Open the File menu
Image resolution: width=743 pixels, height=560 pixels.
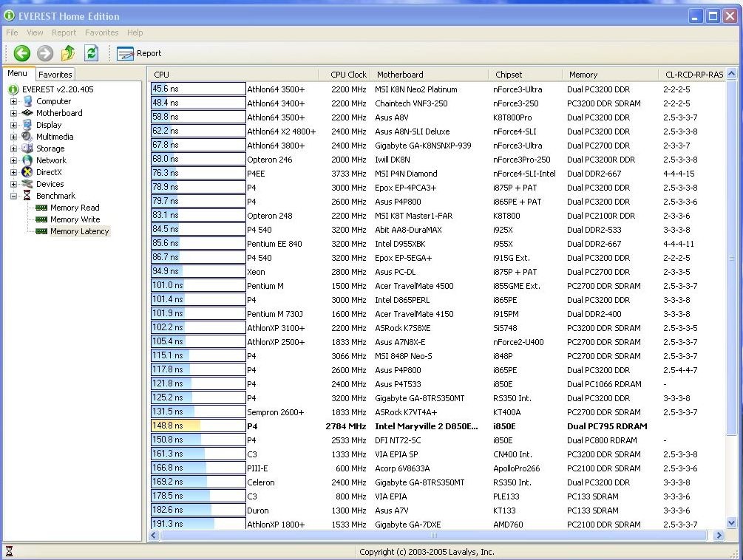click(x=12, y=33)
